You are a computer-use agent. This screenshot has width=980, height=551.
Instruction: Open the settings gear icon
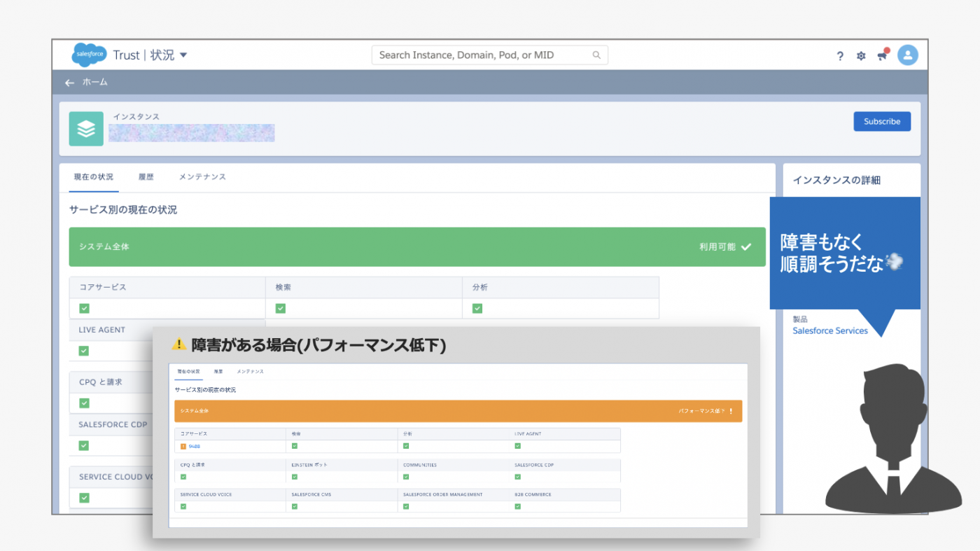tap(861, 56)
